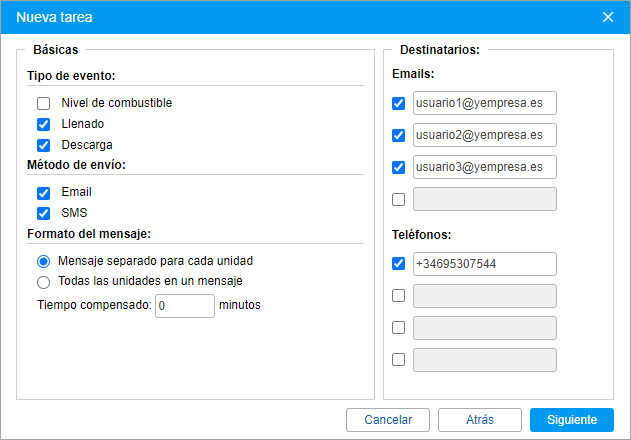Choose Todas las unidades en un mensaje
The image size is (631, 440).
point(43,282)
